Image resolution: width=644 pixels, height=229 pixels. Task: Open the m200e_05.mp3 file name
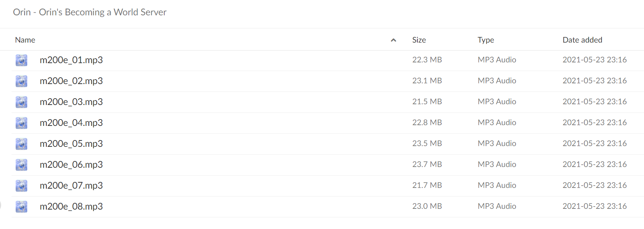pos(71,144)
